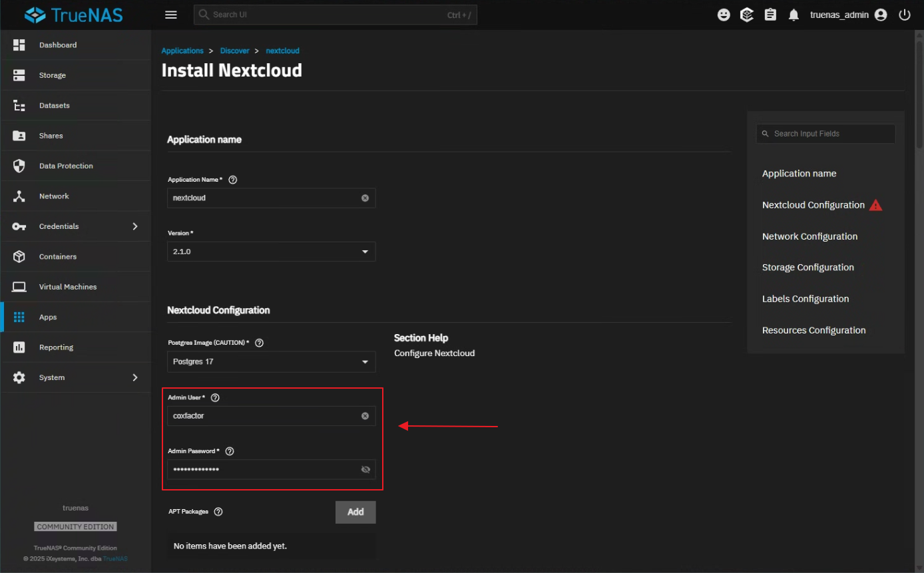Click the TrueNAS logo

coord(74,15)
